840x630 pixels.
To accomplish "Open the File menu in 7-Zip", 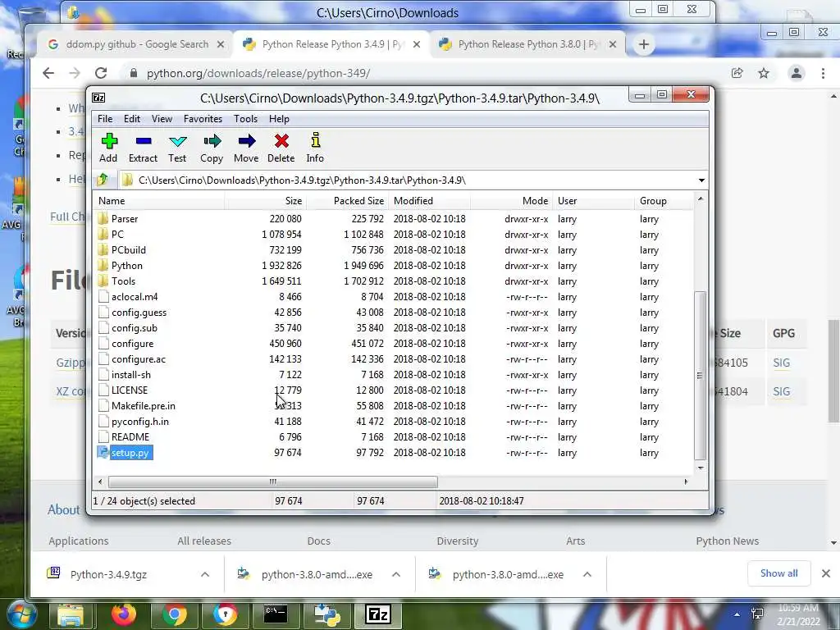I will pyautogui.click(x=105, y=119).
